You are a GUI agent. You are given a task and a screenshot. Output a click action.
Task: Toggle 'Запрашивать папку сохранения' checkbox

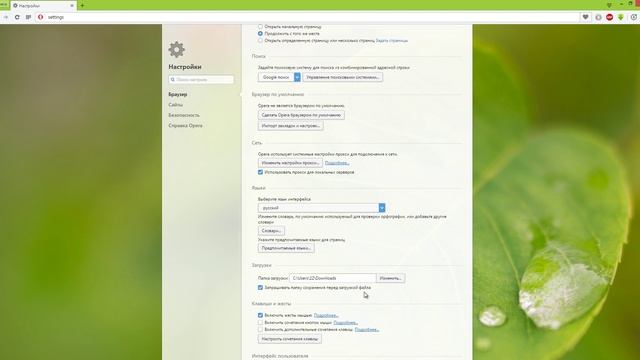[x=260, y=287]
